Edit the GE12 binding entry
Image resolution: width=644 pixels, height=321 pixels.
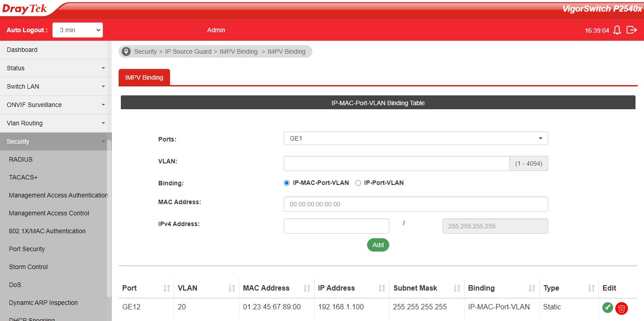click(607, 308)
